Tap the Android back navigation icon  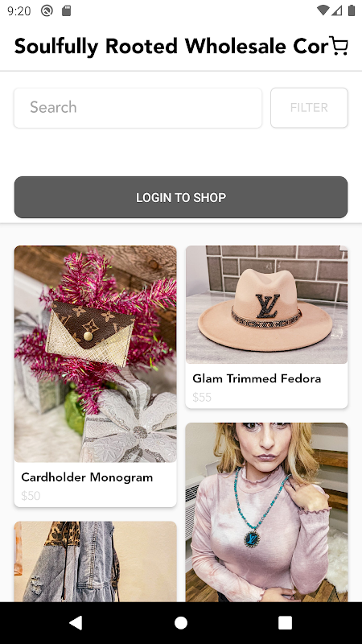tap(76, 622)
